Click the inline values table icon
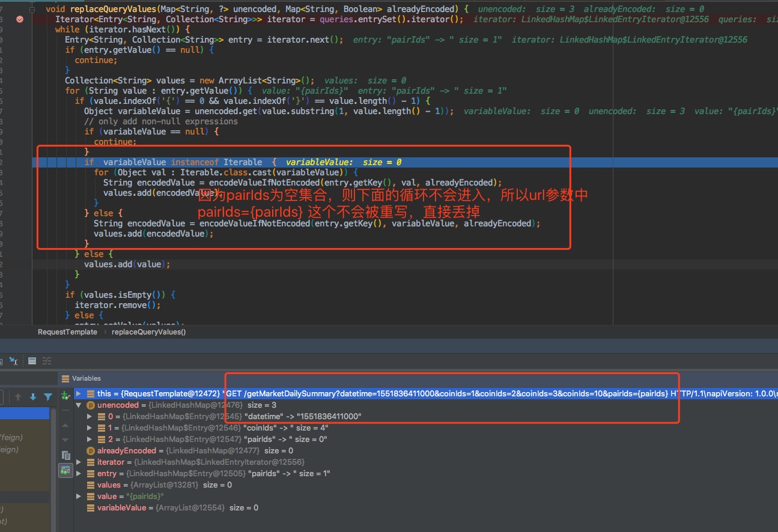The width and height of the screenshot is (778, 532). pos(31,361)
